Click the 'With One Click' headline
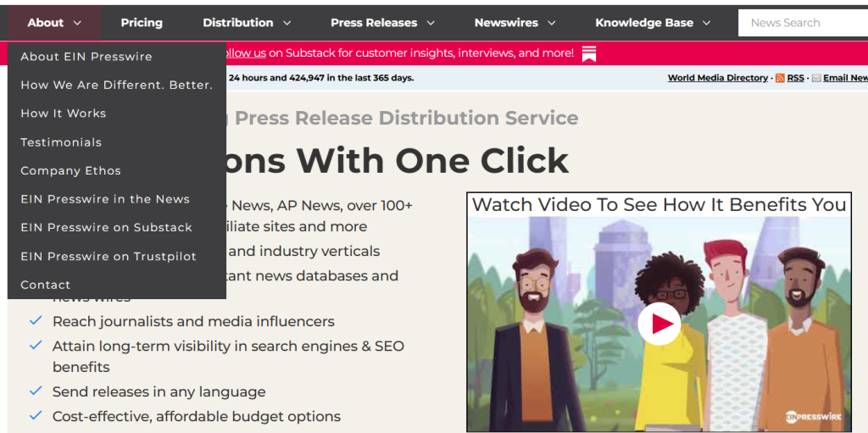868x433 pixels. 431,161
